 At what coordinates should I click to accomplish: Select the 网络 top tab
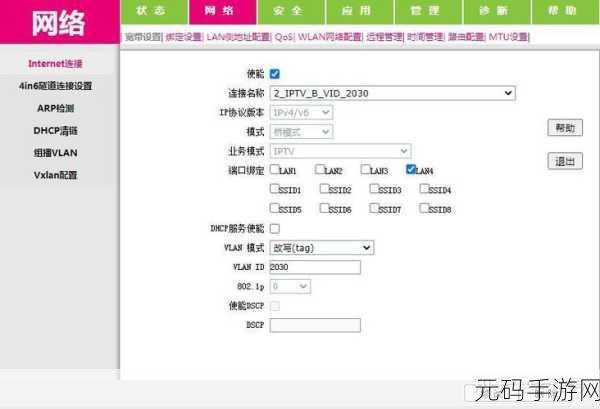pos(222,11)
